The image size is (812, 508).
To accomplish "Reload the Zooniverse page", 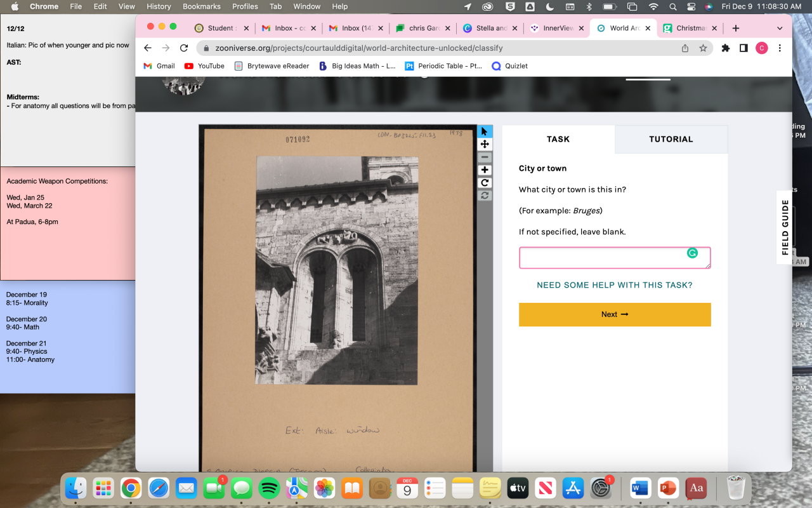I will pos(184,48).
